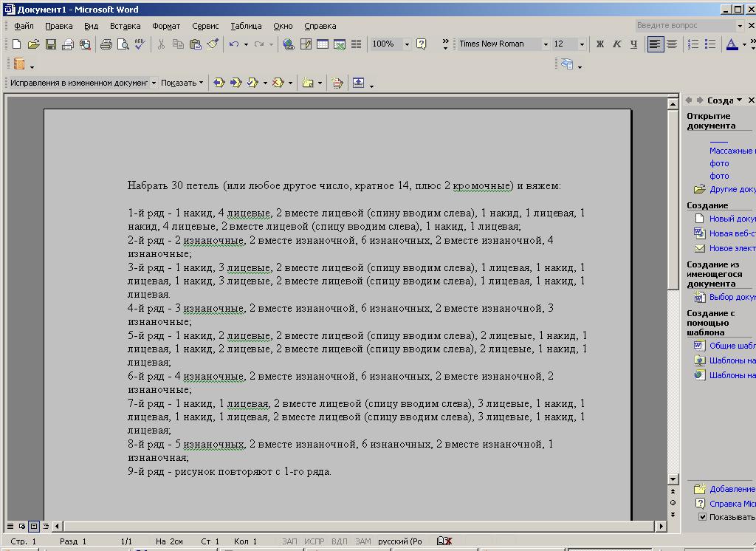Expand the 100% zoom dropdown

point(407,44)
